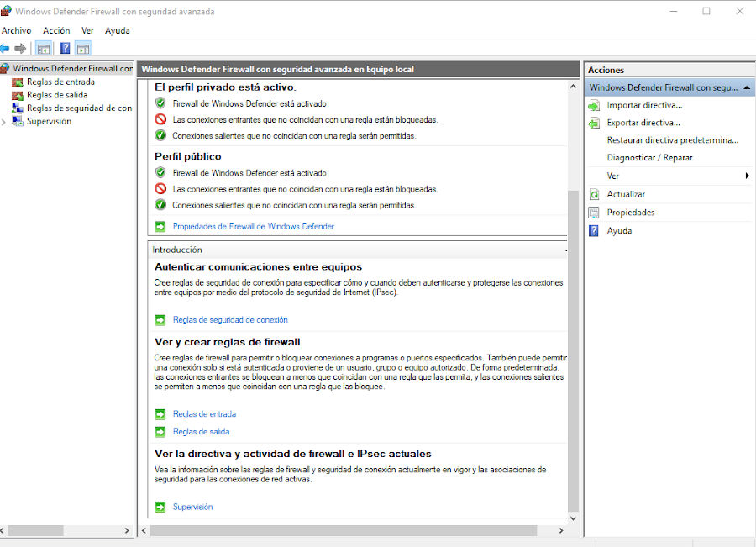Click the Exportar directiva icon

(594, 123)
